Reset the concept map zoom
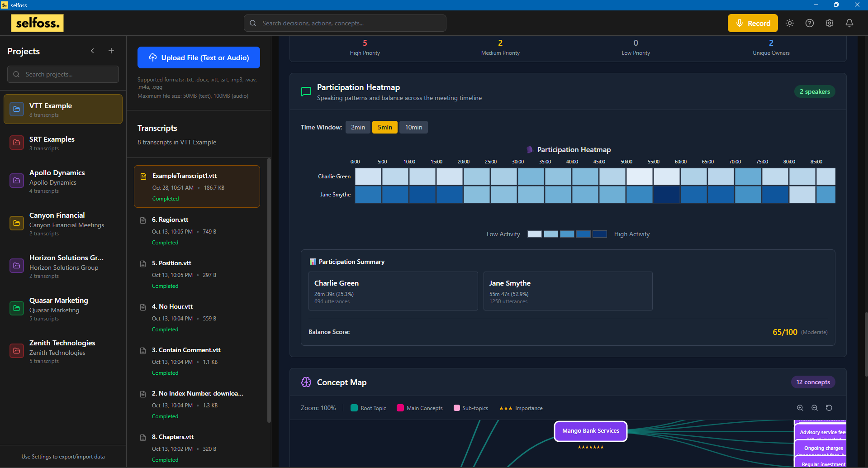868x468 pixels. click(829, 408)
